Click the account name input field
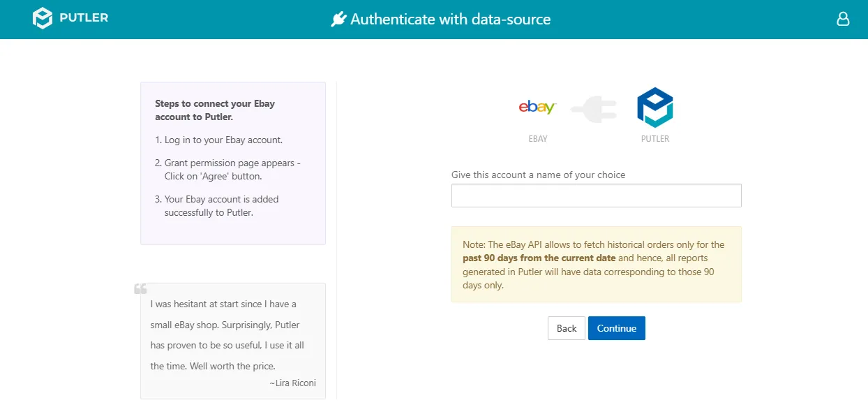868x405 pixels. pos(596,196)
